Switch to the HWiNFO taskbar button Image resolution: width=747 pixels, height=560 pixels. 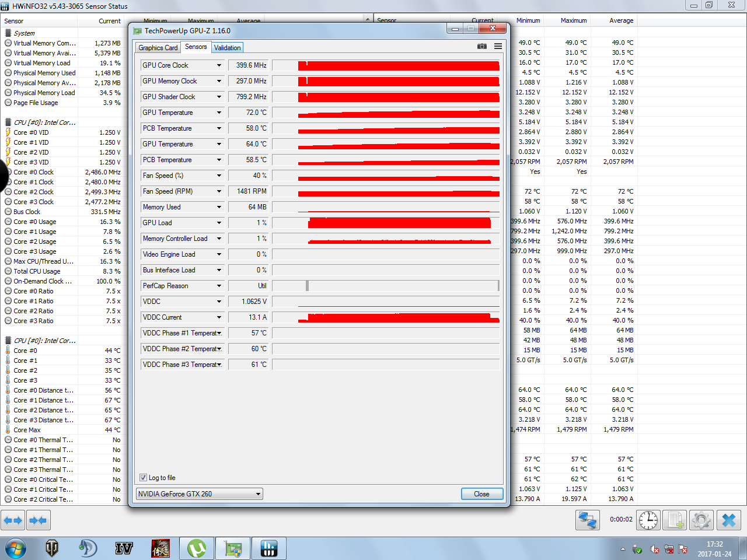tap(269, 548)
